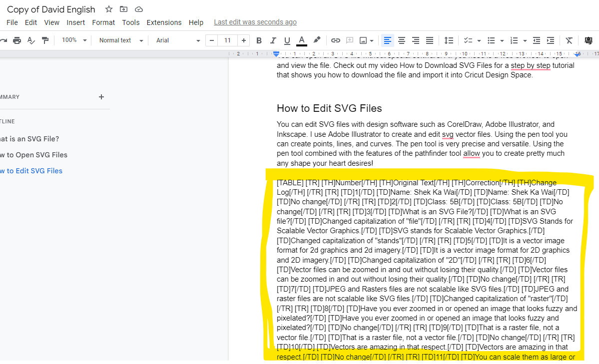
Task: Expand the bulleted list options arrow
Action: [x=502, y=40]
